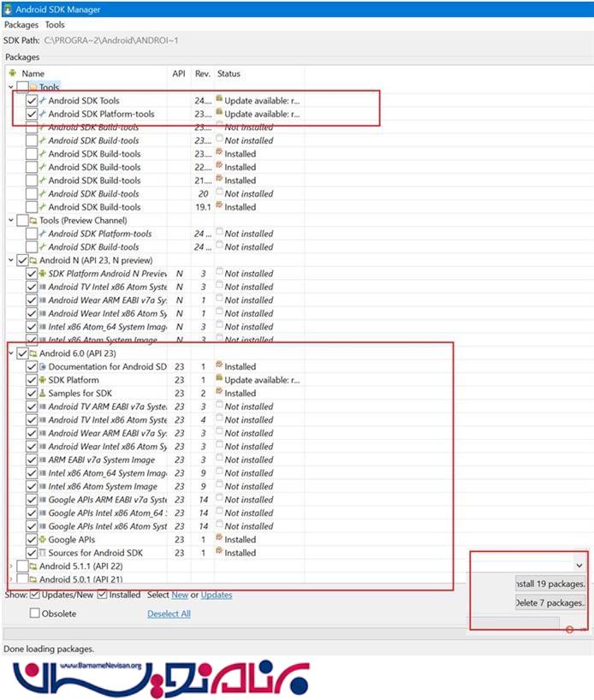Select the Build-tools revision 22 row name
This screenshot has height=700, width=594.
(94, 168)
